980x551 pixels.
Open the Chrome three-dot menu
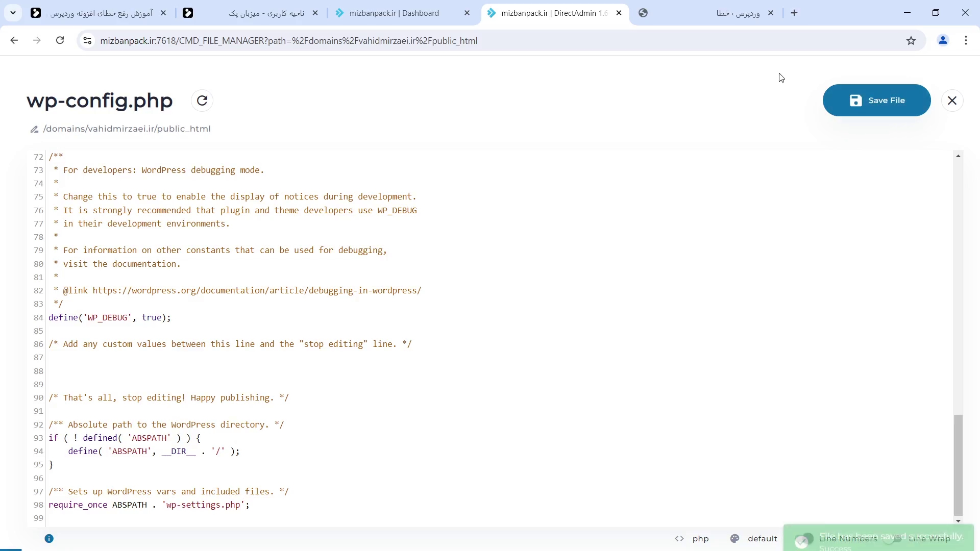point(966,40)
